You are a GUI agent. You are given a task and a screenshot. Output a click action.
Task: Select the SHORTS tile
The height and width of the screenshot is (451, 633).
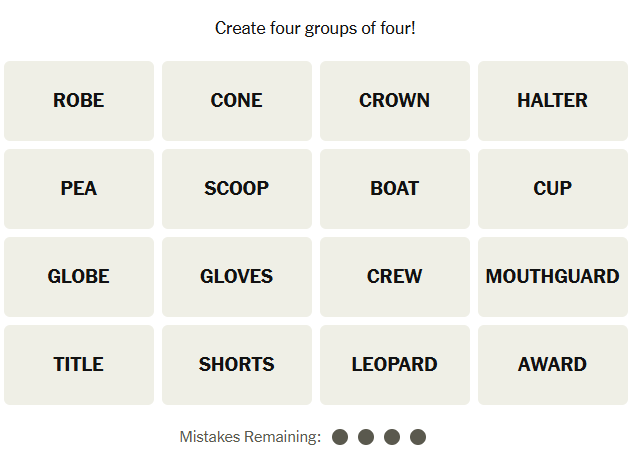(x=237, y=365)
